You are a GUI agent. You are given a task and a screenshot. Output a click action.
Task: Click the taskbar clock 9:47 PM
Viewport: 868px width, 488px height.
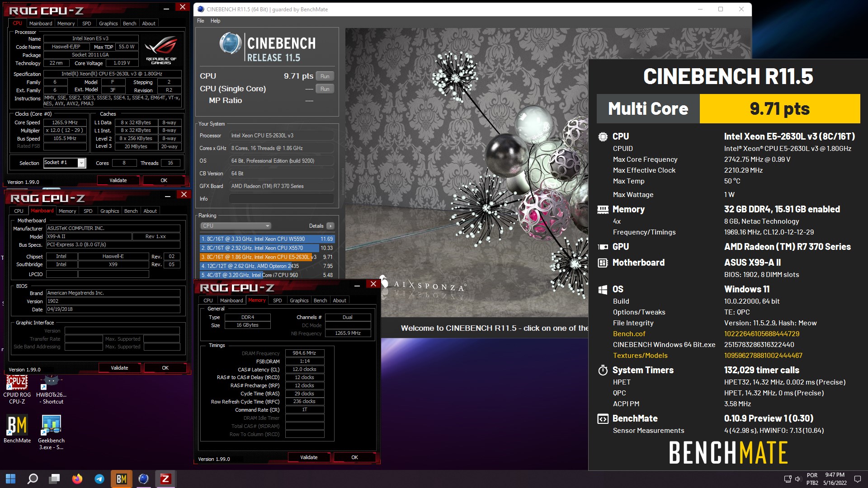835,475
